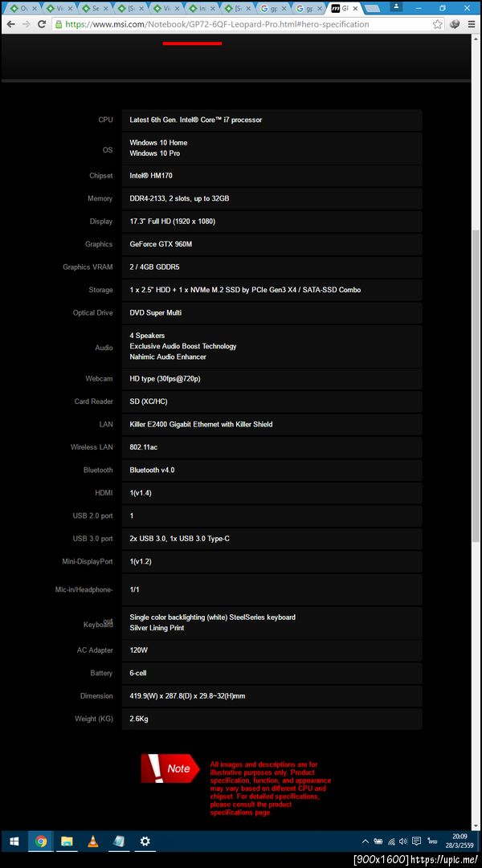Bookmark this page with the star icon

pyautogui.click(x=438, y=24)
